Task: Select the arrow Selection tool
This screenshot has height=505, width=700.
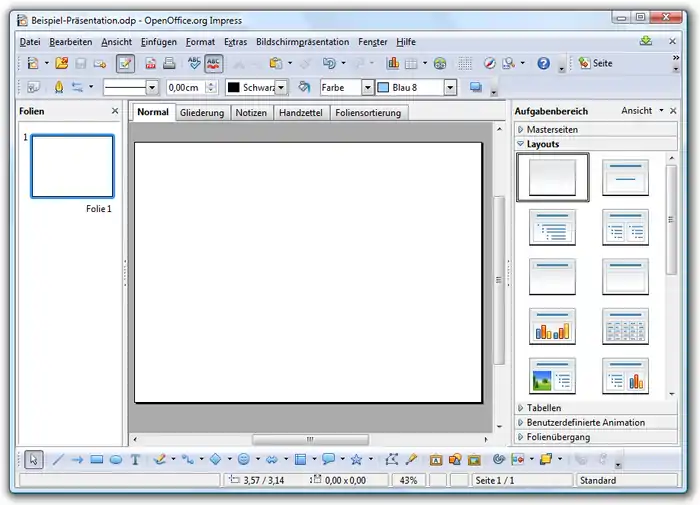Action: point(34,459)
